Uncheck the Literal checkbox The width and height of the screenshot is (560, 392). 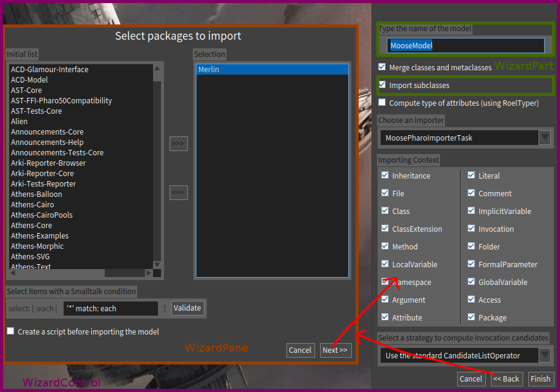click(471, 176)
